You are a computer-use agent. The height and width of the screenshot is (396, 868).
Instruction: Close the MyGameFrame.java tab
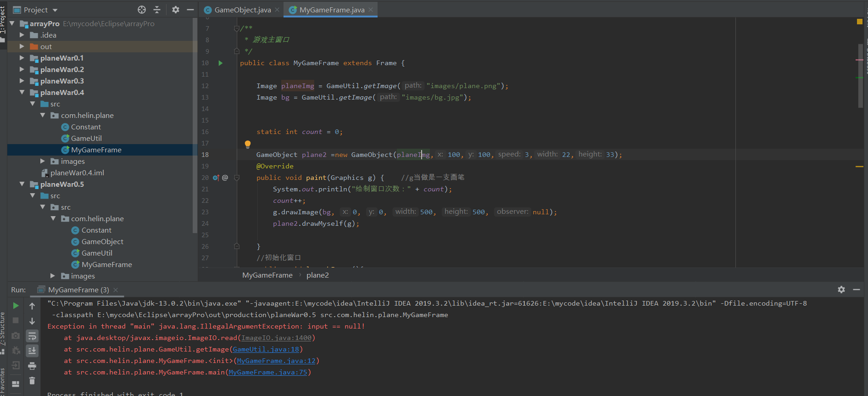[371, 10]
